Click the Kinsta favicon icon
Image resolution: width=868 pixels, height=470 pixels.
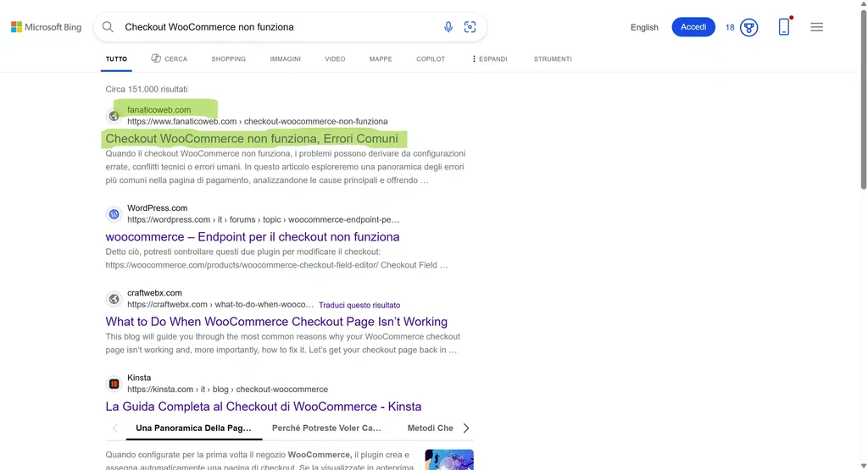point(114,384)
